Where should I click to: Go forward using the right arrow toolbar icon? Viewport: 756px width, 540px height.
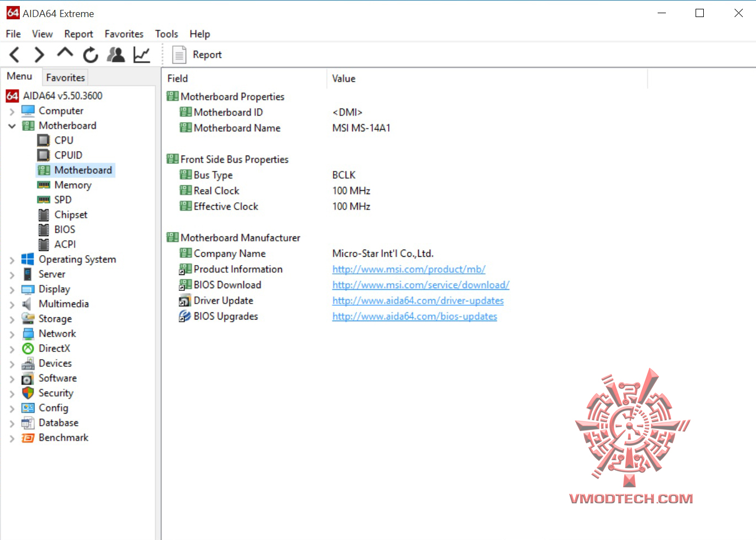click(x=39, y=54)
